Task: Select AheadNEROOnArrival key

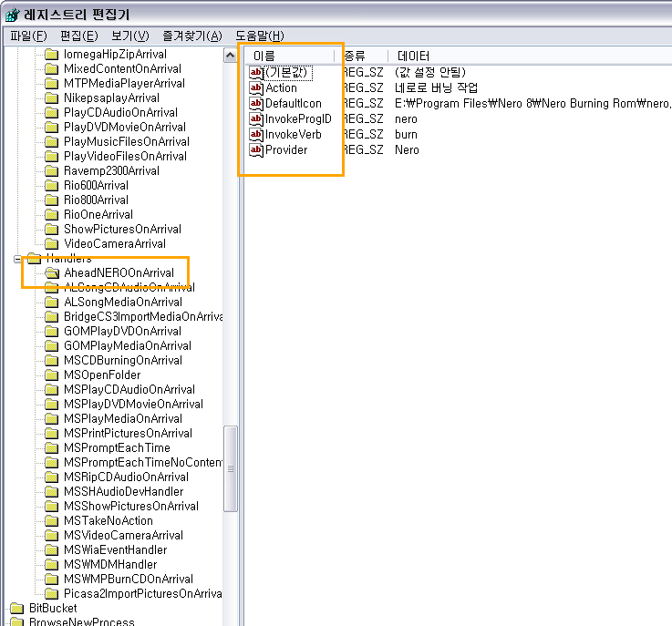Action: pyautogui.click(x=119, y=272)
